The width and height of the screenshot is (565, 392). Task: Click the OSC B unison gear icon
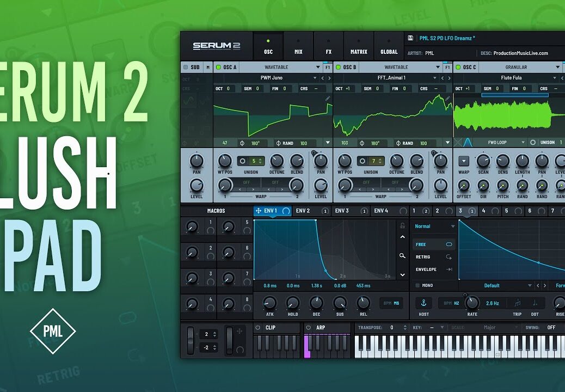(363, 161)
